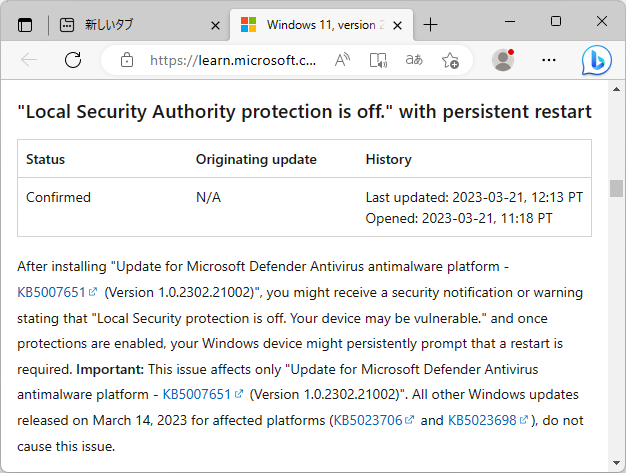Add this page to favorites
The width and height of the screenshot is (626, 473).
450,60
